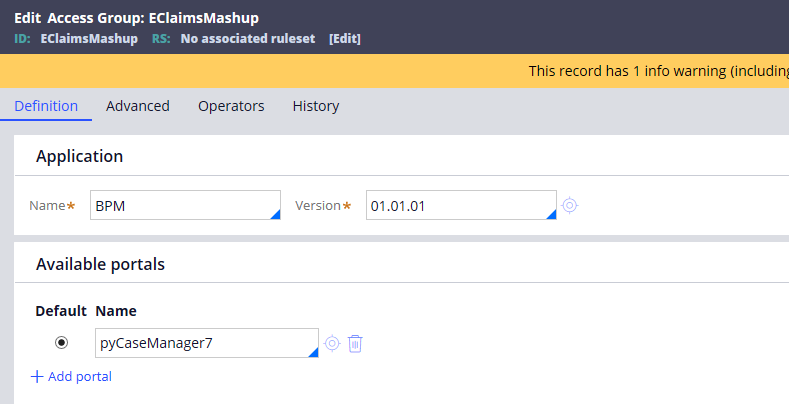Click into the BPM application Name field
The width and height of the screenshot is (789, 404).
(185, 205)
